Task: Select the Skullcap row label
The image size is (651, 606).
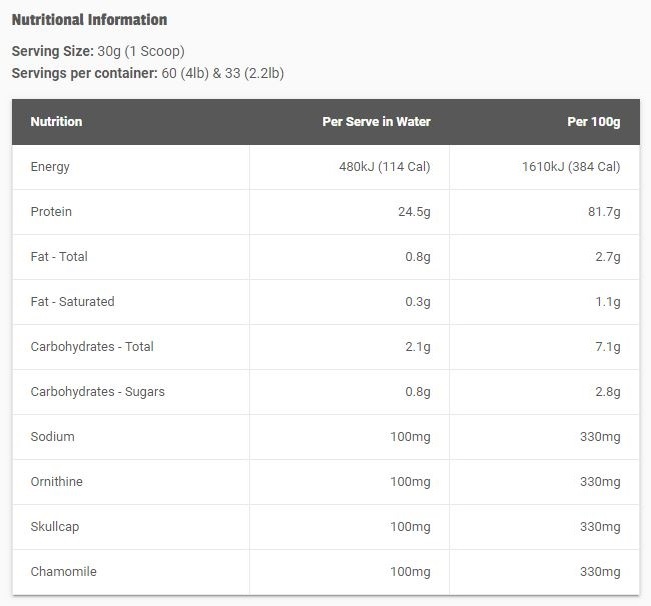Action: (x=55, y=527)
